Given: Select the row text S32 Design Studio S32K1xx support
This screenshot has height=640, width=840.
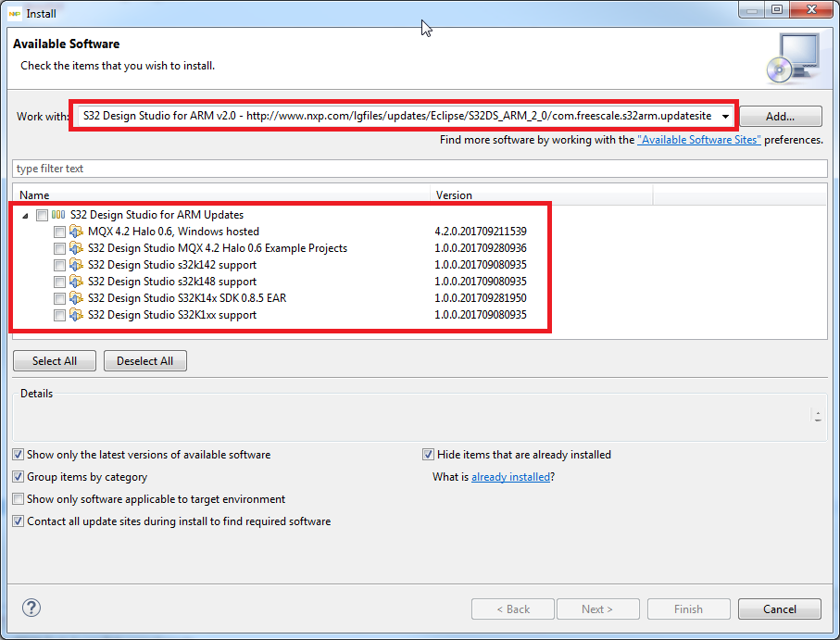Looking at the screenshot, I should [x=172, y=315].
